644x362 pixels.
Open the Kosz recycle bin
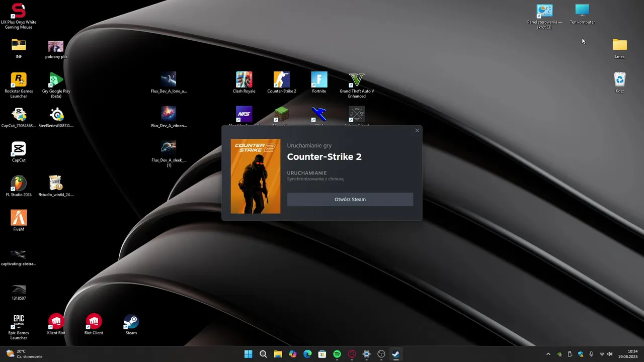click(x=620, y=82)
